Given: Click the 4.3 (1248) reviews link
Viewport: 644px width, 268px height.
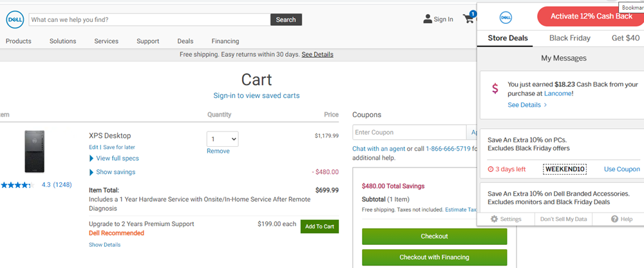Looking at the screenshot, I should tap(57, 185).
